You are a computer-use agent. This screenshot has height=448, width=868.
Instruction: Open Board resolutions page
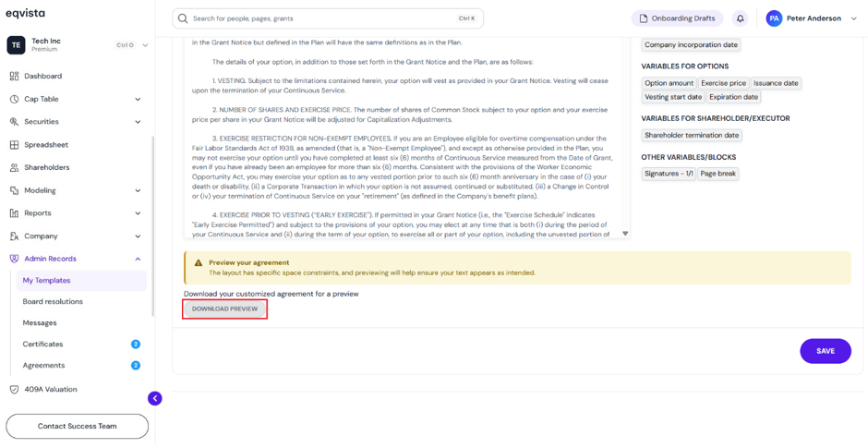53,302
